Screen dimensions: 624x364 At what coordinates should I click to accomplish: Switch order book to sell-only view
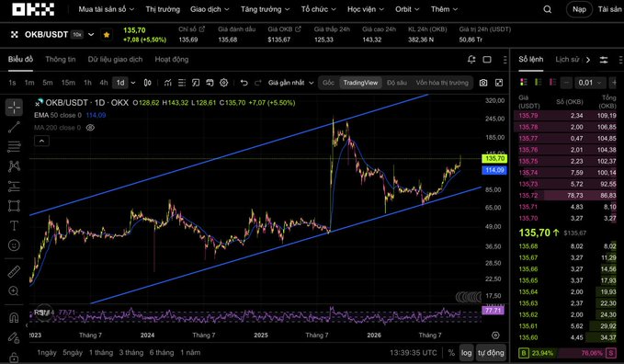552,83
